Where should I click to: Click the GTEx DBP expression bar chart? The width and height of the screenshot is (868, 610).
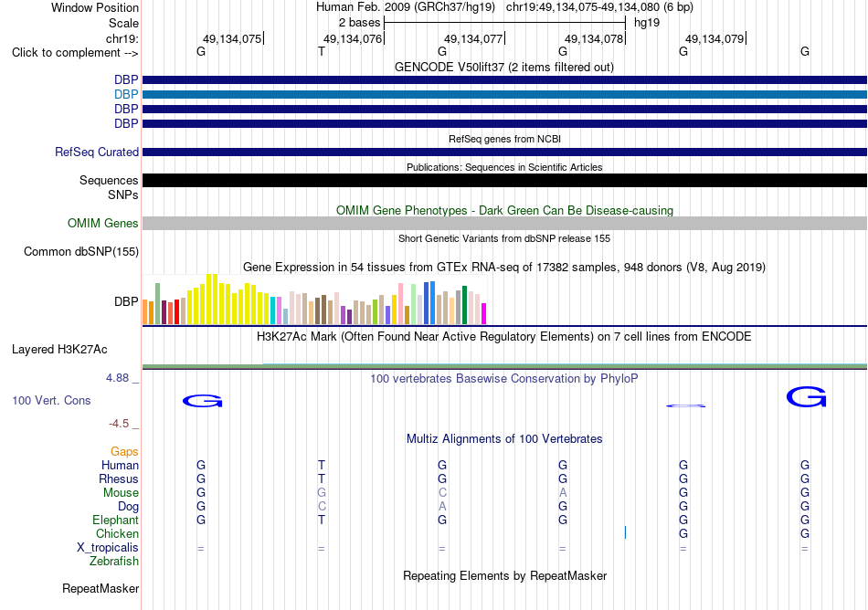pyautogui.click(x=314, y=300)
